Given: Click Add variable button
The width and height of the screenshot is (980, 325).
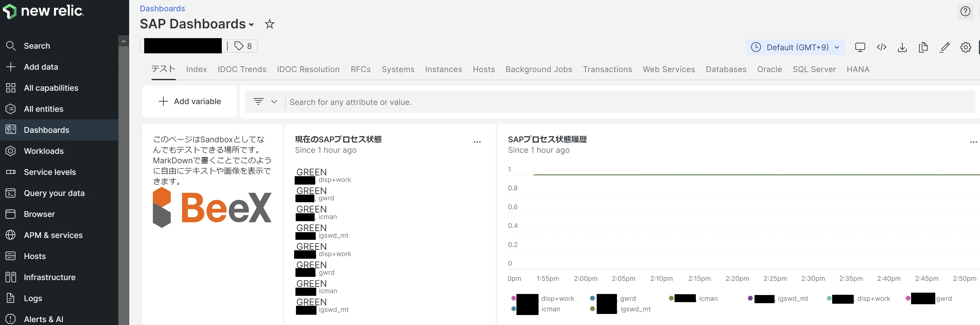Looking at the screenshot, I should (x=189, y=101).
